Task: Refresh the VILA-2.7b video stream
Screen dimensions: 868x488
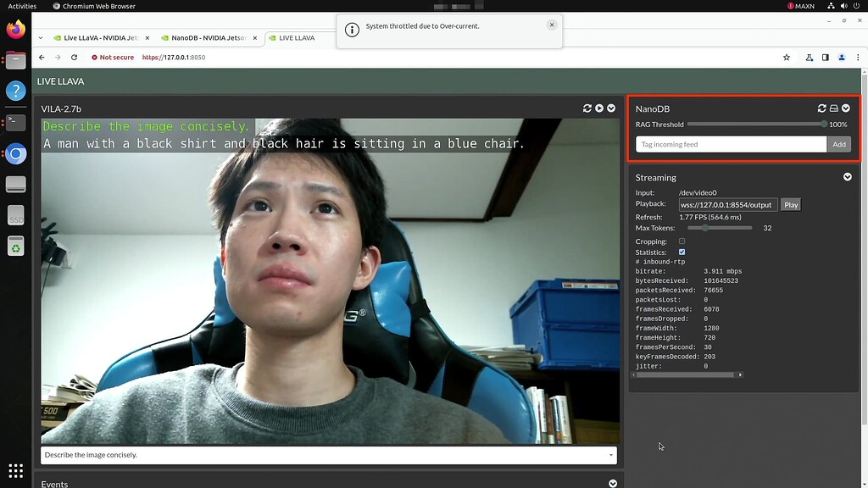Action: [x=587, y=108]
